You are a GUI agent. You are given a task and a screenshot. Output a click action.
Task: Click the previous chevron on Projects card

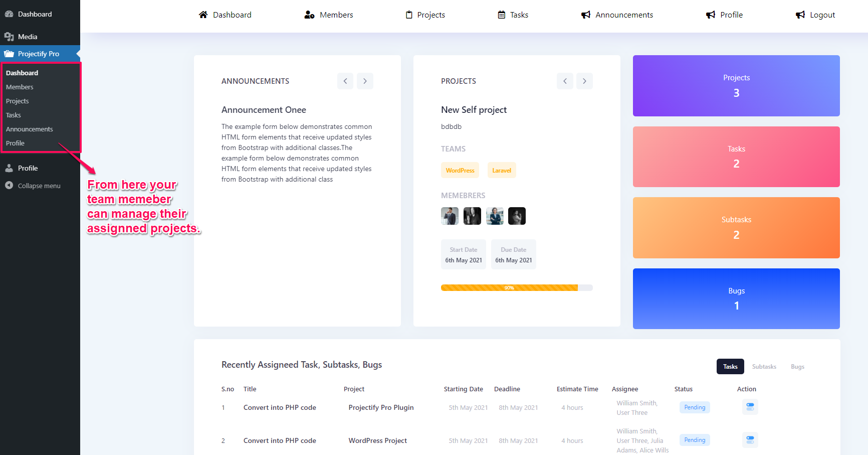[x=565, y=81]
